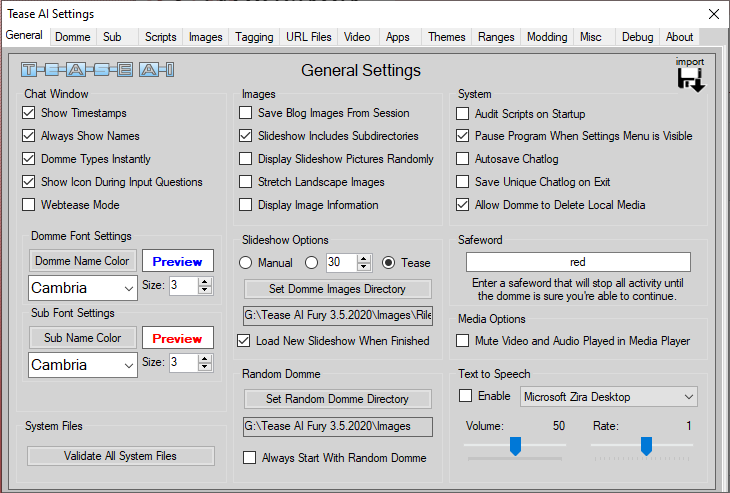This screenshot has height=493, width=730.
Task: Decrease the Sub font size stepper
Action: click(205, 367)
